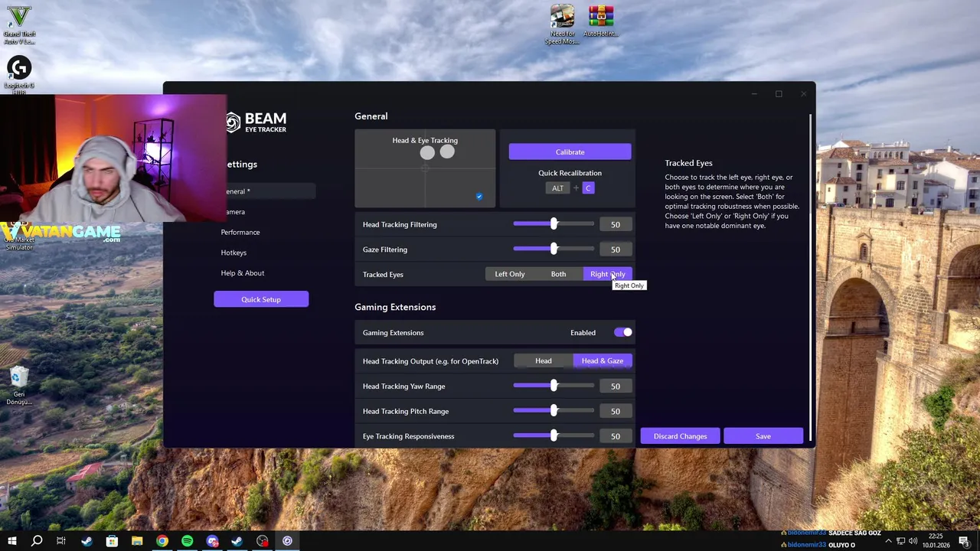
Task: Click the Head Tracking Filtering value field
Action: (616, 224)
